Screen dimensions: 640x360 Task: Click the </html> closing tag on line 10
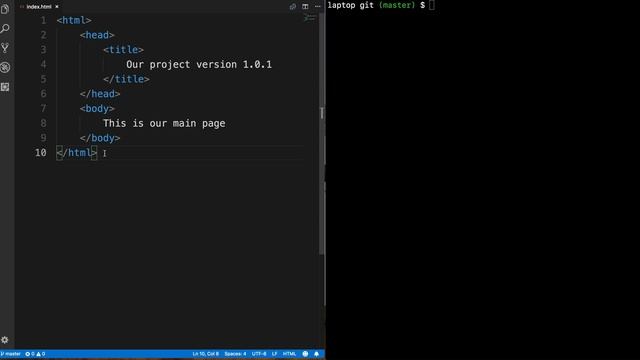coord(77,153)
